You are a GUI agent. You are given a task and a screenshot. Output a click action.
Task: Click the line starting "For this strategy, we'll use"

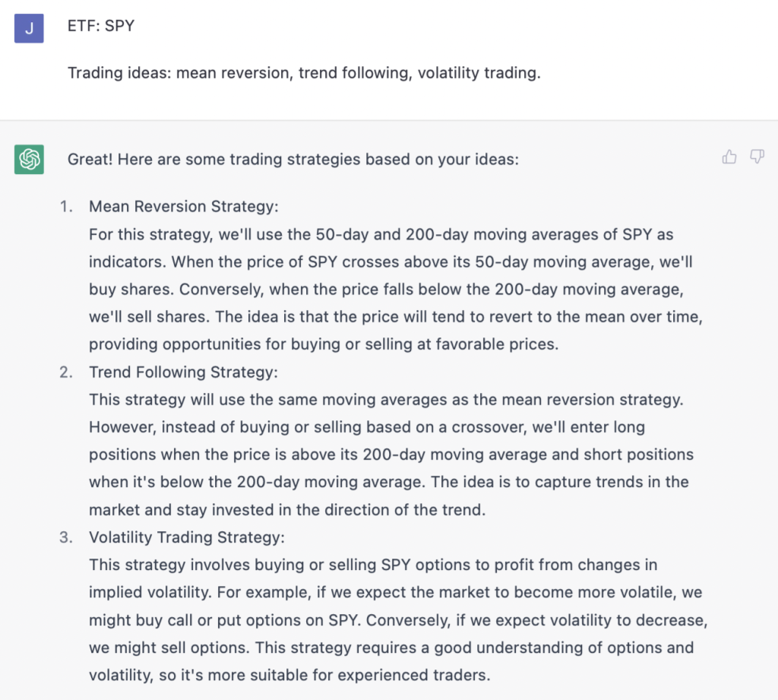tap(381, 234)
